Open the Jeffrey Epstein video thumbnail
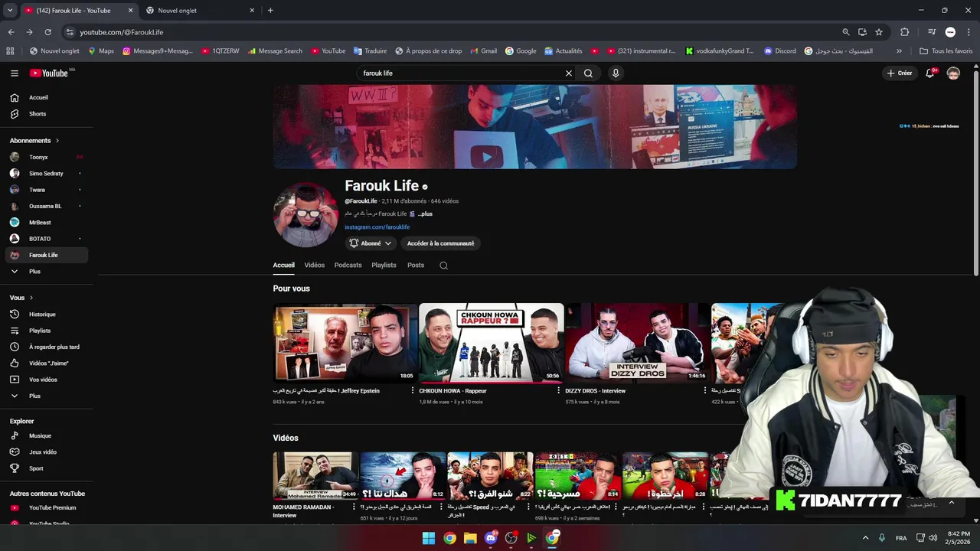 coord(345,343)
